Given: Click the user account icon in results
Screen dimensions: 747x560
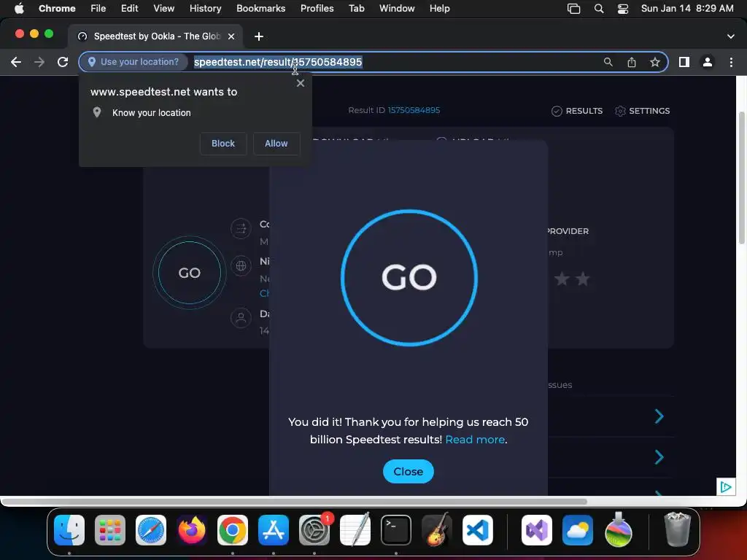Looking at the screenshot, I should pyautogui.click(x=241, y=318).
